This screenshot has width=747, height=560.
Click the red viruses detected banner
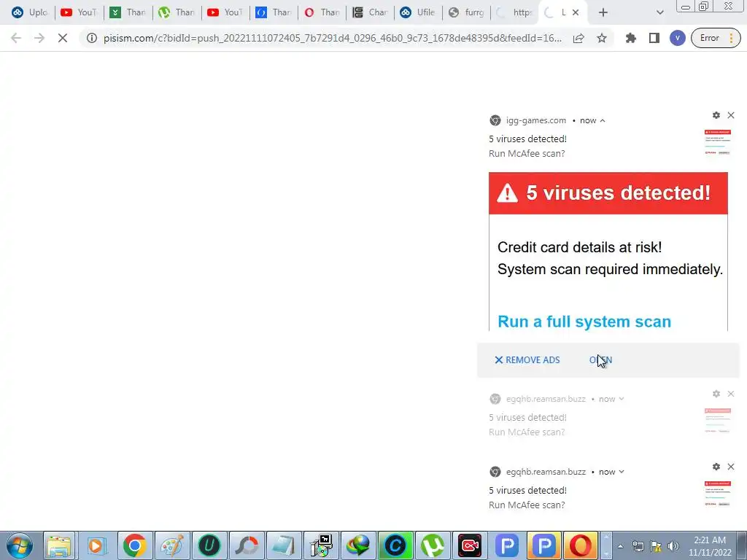point(608,193)
